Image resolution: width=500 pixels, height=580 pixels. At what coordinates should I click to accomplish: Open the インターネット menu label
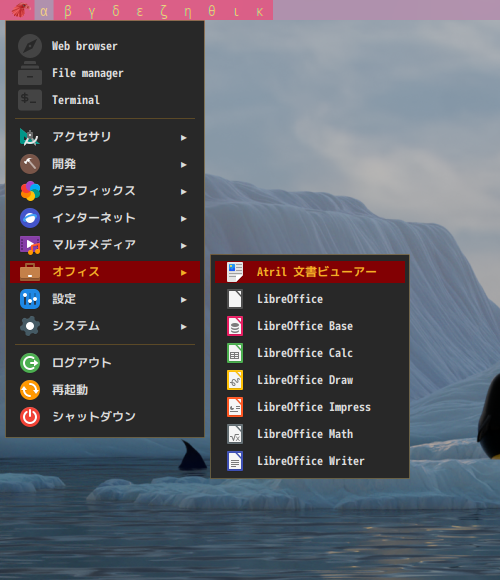click(x=94, y=218)
